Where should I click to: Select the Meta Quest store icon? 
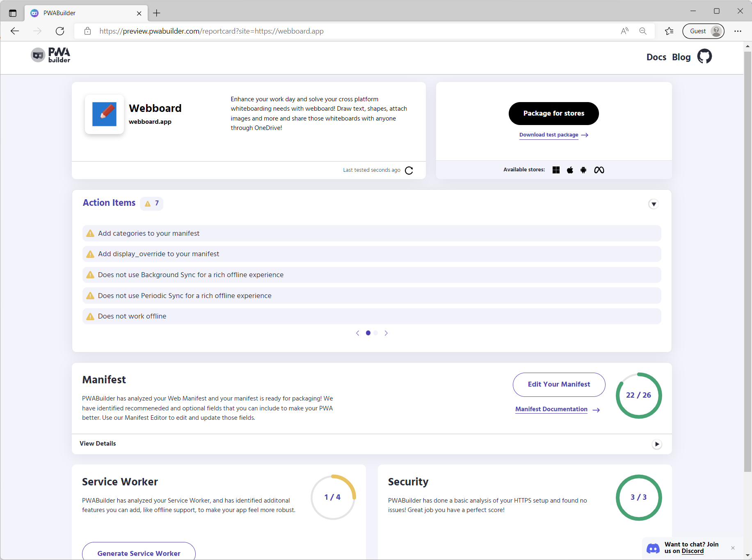pos(599,170)
